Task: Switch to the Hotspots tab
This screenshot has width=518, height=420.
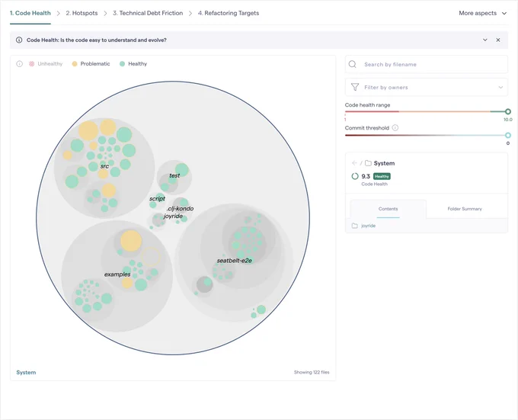Action: click(x=82, y=13)
